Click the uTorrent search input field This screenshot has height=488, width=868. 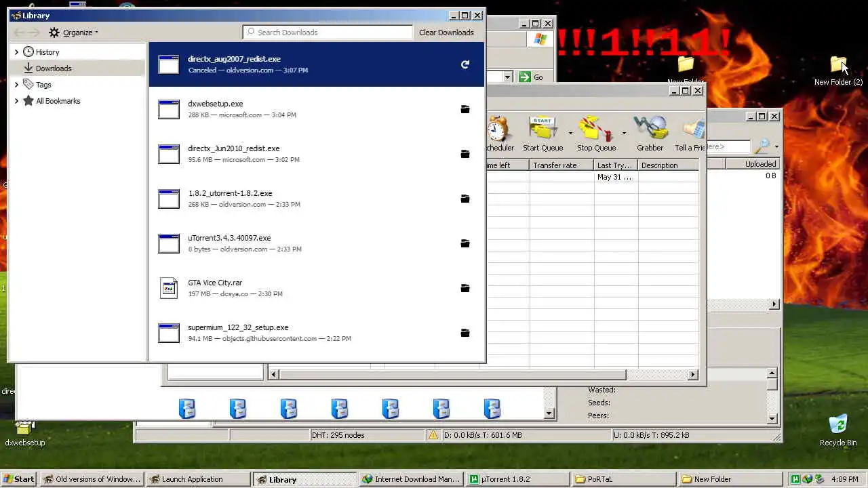[728, 146]
